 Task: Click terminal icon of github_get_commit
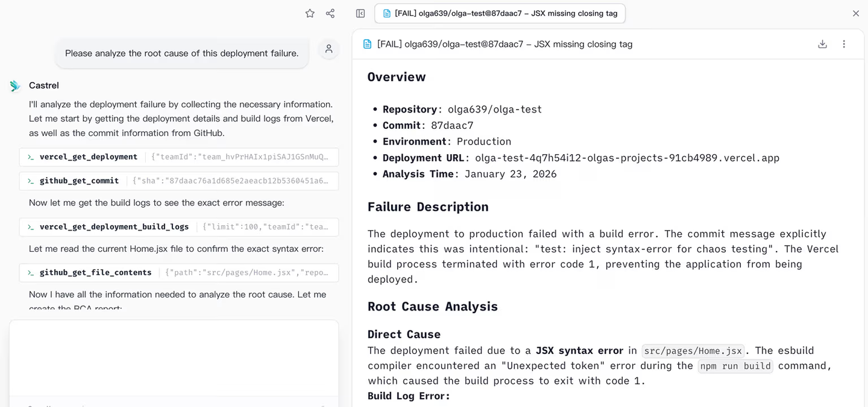30,181
